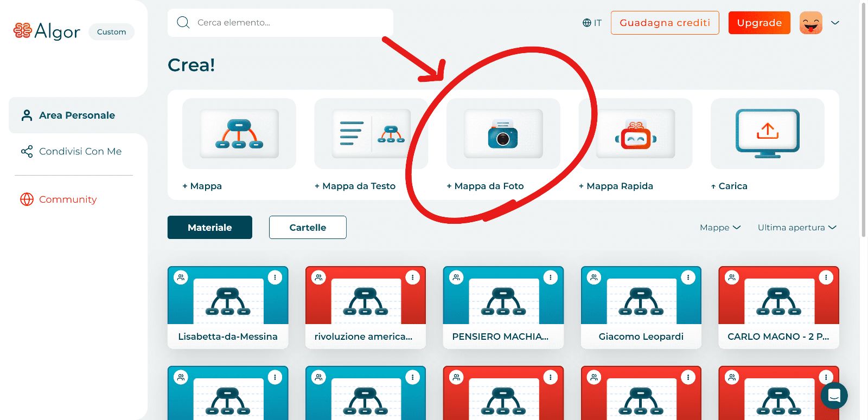The height and width of the screenshot is (420, 868).
Task: Click the Upgrade button
Action: pos(759,23)
